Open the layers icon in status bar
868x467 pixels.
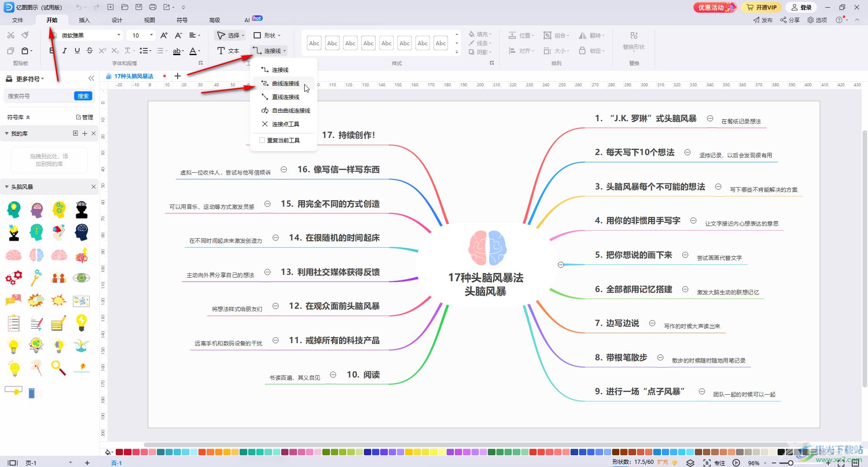[x=690, y=462]
